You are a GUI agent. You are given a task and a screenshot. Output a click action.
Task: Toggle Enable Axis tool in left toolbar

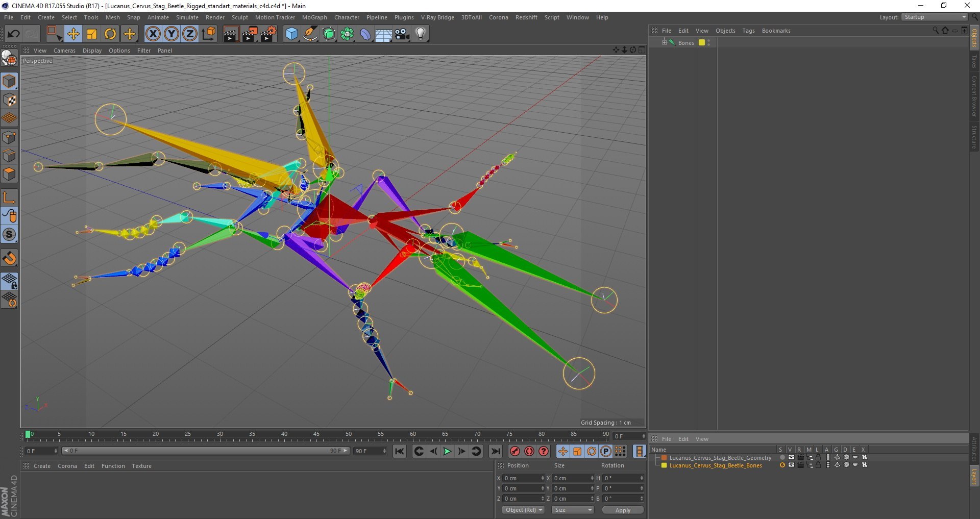9,197
